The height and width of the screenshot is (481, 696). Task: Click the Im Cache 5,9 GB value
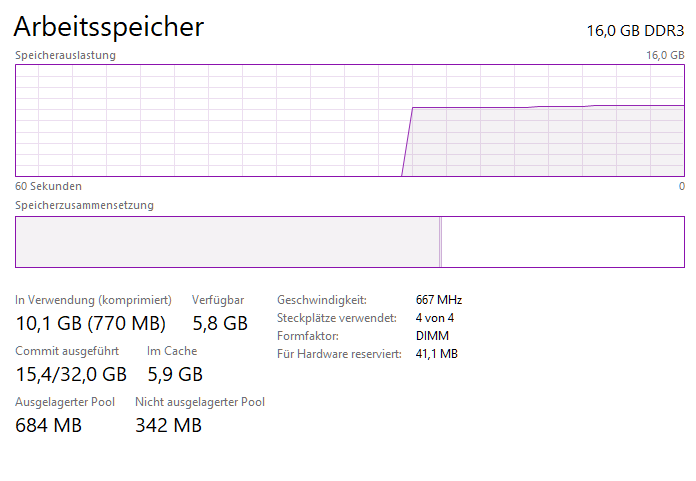[175, 374]
